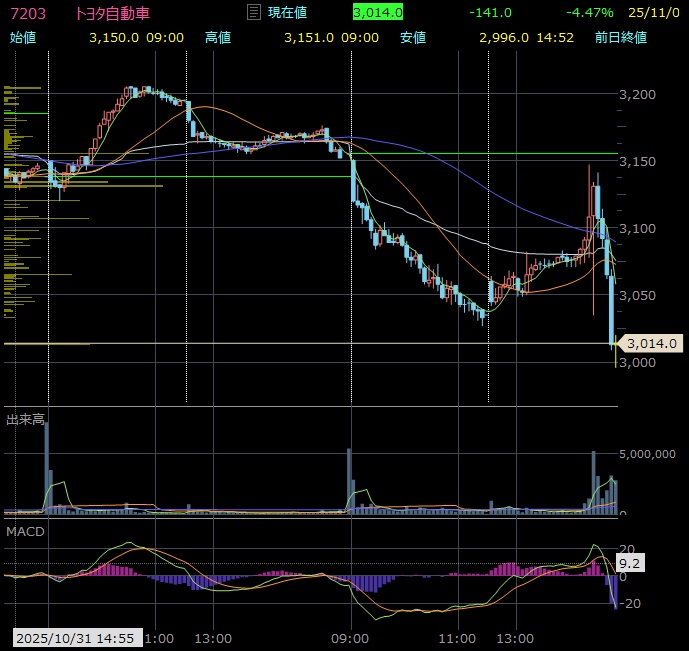Click the 安値 low price label
The height and width of the screenshot is (651, 689).
point(412,37)
